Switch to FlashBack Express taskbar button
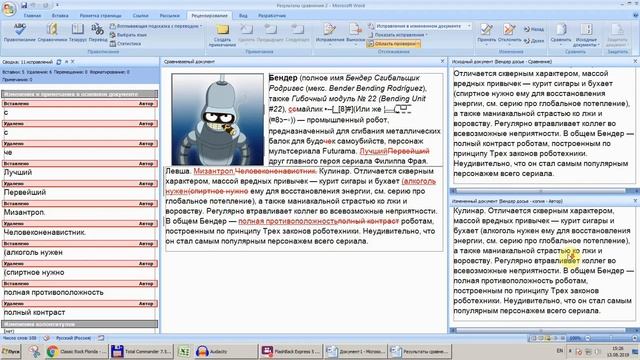This screenshot has height=360, width=640. click(x=291, y=351)
